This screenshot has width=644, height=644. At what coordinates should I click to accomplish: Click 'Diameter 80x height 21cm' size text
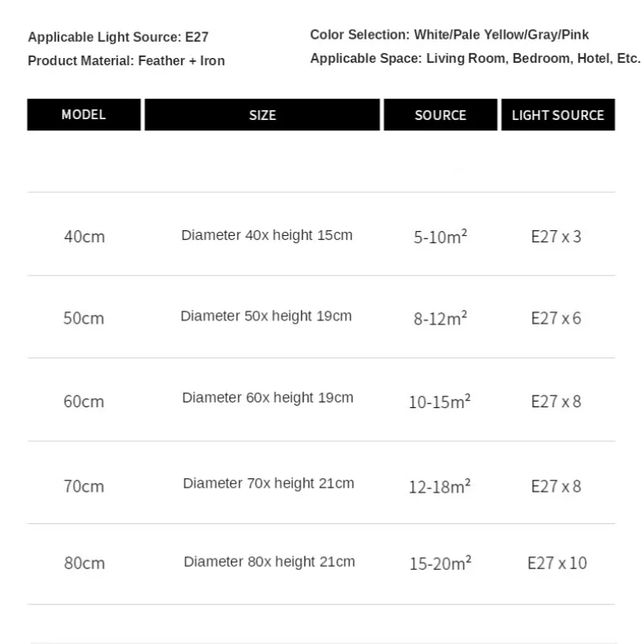point(269,562)
